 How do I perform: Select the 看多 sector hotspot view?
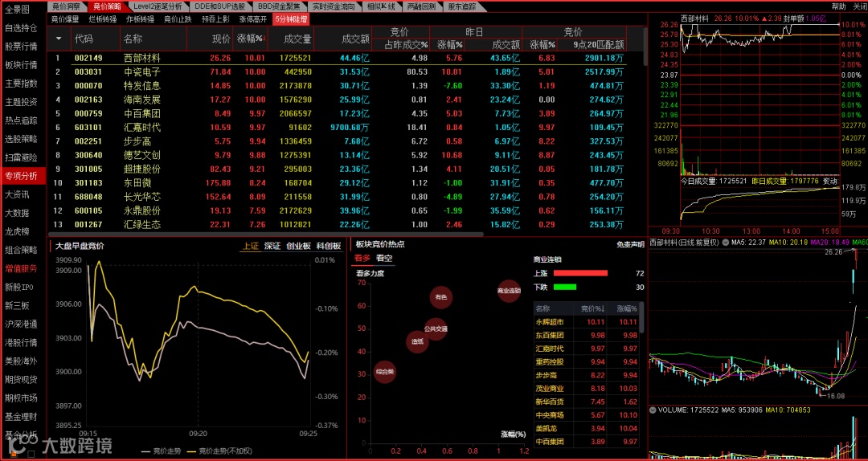tap(362, 259)
